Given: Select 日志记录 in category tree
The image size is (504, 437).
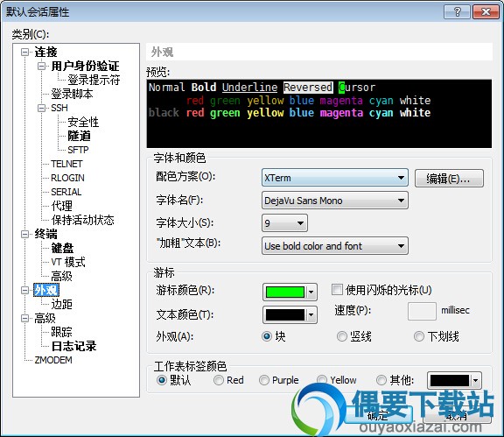Looking at the screenshot, I should click(73, 346).
